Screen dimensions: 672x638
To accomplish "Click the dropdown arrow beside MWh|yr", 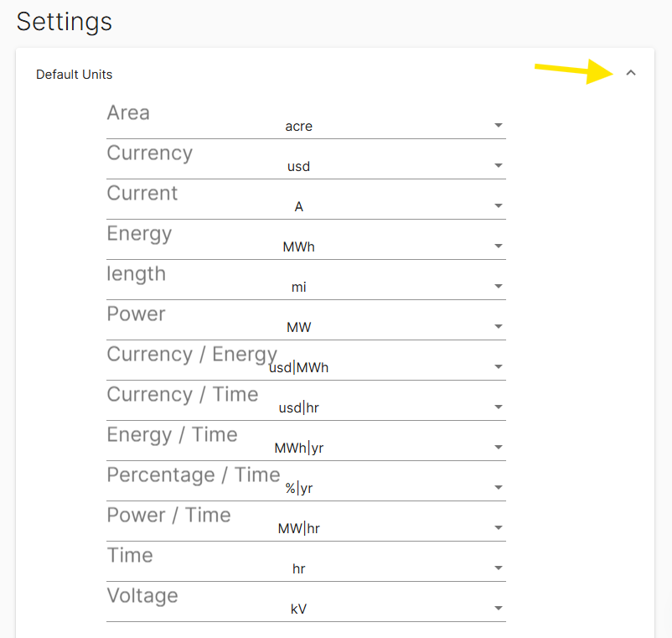I will pos(498,447).
